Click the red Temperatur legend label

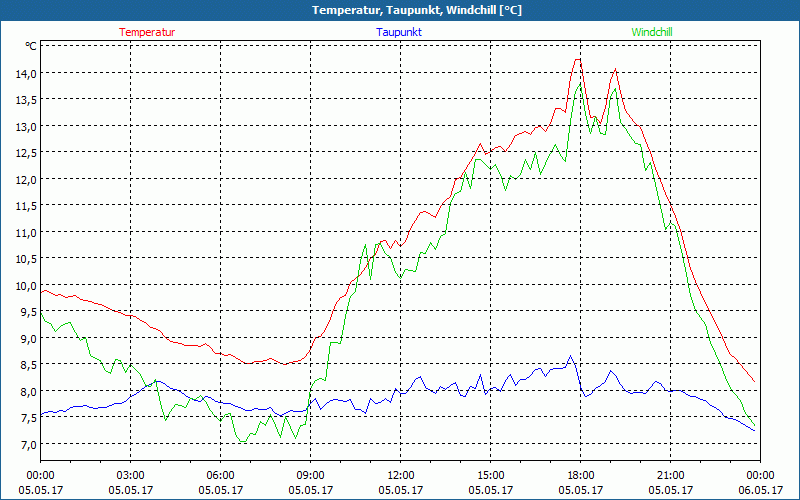[x=147, y=32]
